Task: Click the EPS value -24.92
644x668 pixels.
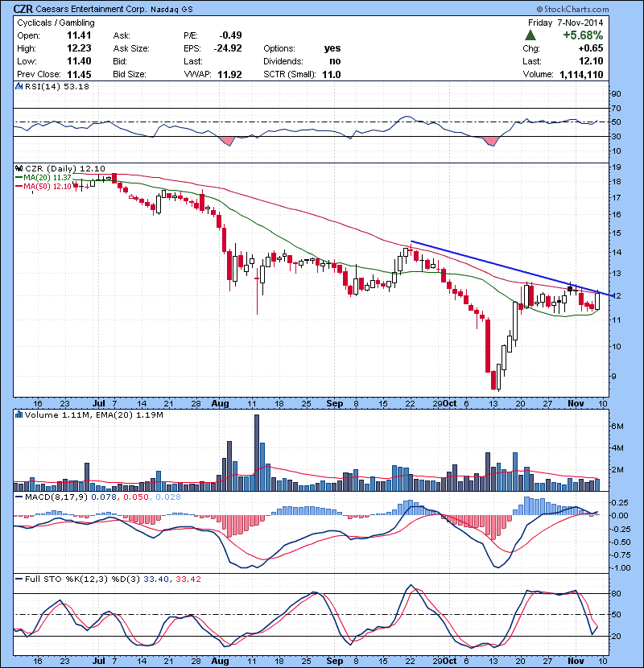Action: point(228,48)
